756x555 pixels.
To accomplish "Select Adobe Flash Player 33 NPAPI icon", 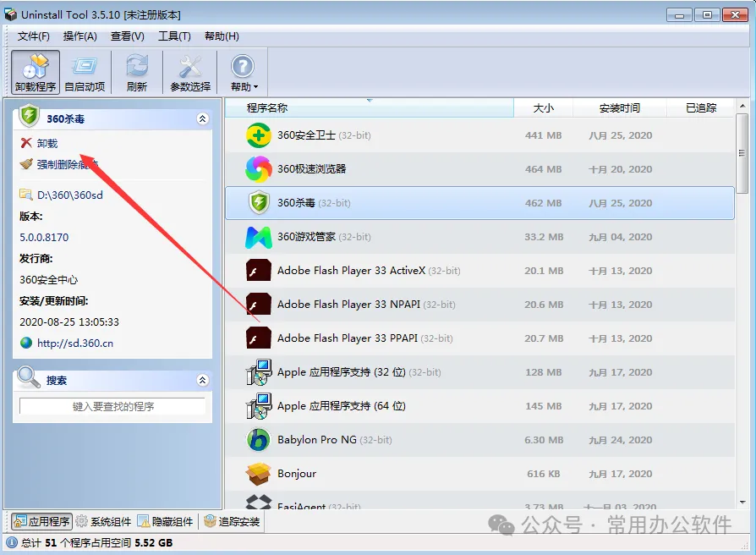I will [259, 305].
